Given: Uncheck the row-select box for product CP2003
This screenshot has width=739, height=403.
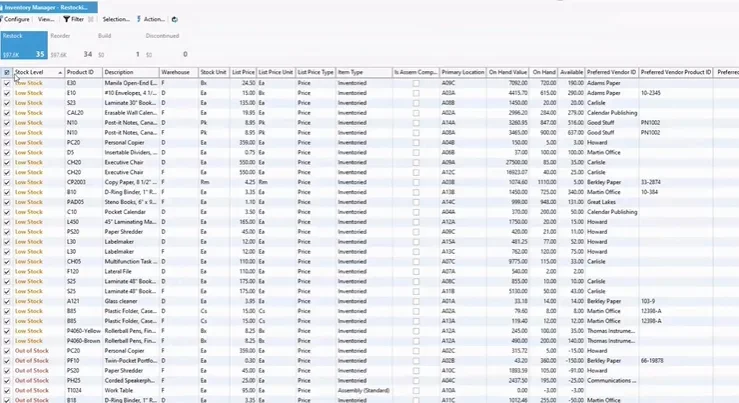Looking at the screenshot, I should tap(7, 182).
